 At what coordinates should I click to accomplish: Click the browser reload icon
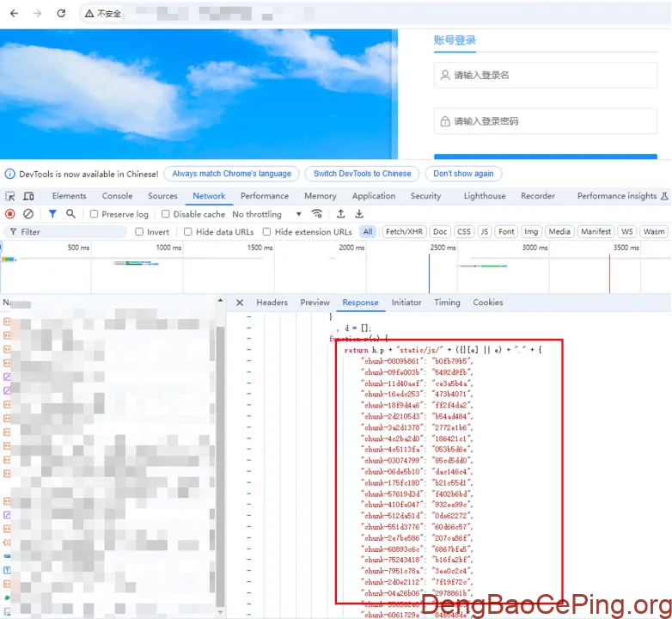[61, 14]
